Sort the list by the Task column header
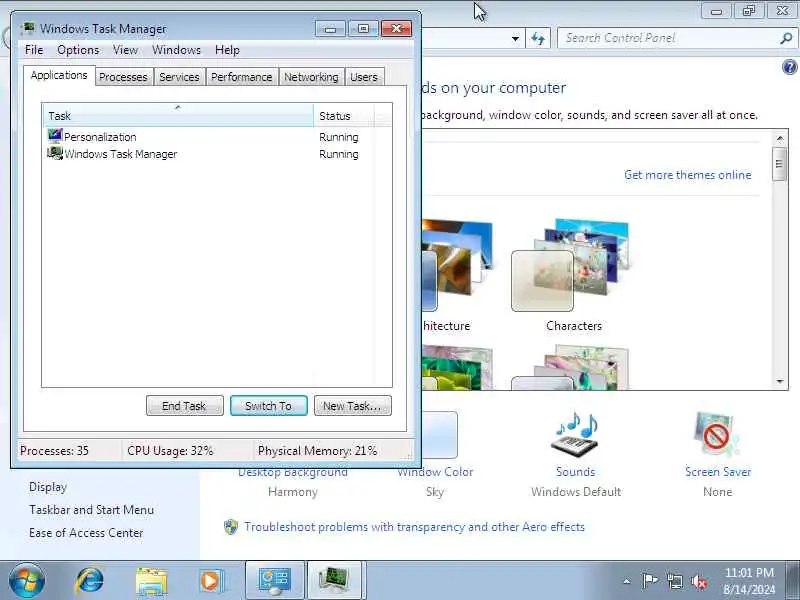Viewport: 800px width, 600px height. [x=178, y=116]
